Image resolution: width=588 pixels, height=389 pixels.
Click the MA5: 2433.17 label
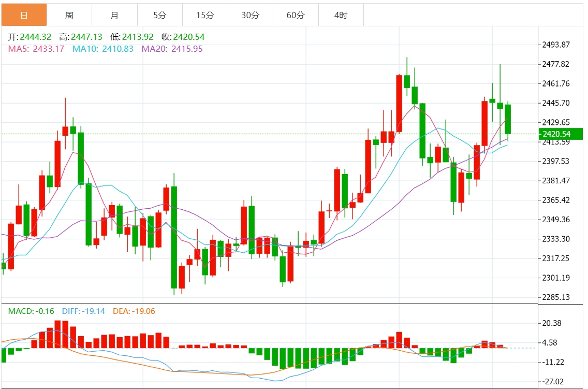tap(36, 49)
